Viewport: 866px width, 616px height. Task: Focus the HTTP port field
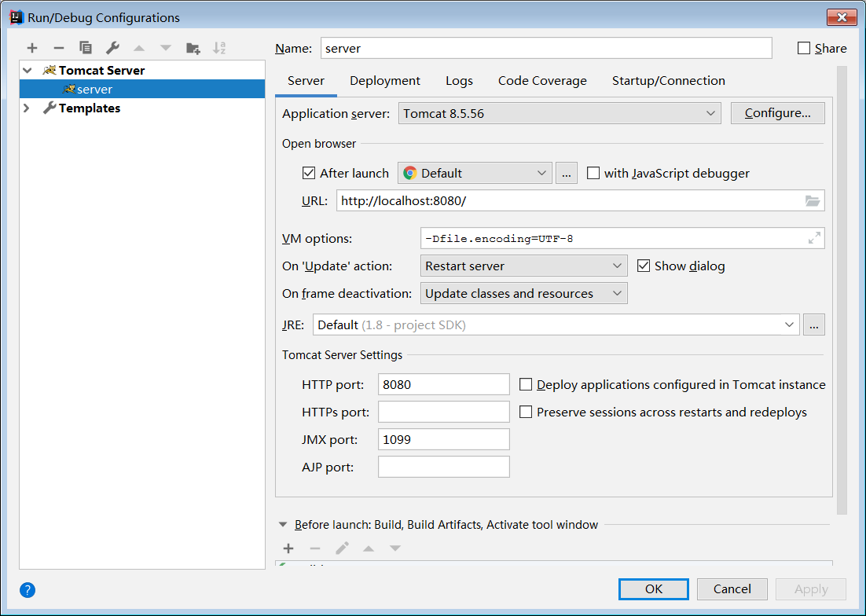coord(443,384)
